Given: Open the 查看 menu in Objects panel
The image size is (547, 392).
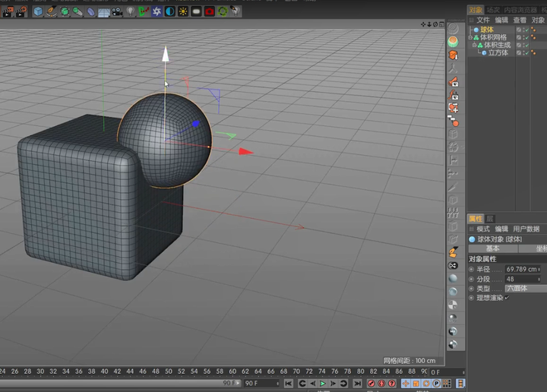Looking at the screenshot, I should 520,21.
